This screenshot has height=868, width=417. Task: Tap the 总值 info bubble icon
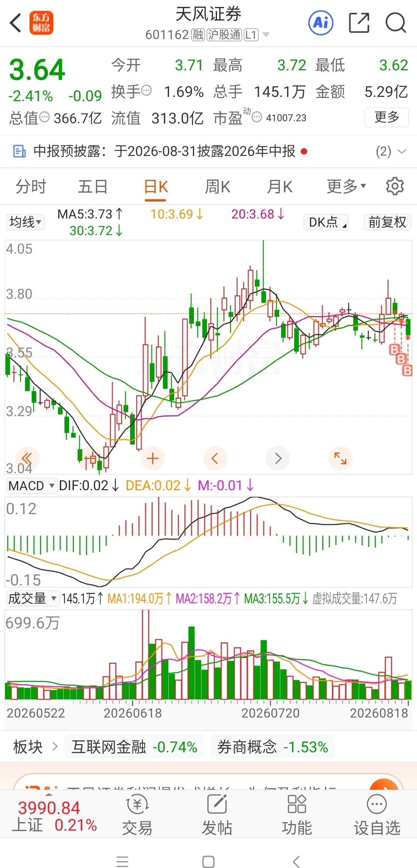(45, 117)
